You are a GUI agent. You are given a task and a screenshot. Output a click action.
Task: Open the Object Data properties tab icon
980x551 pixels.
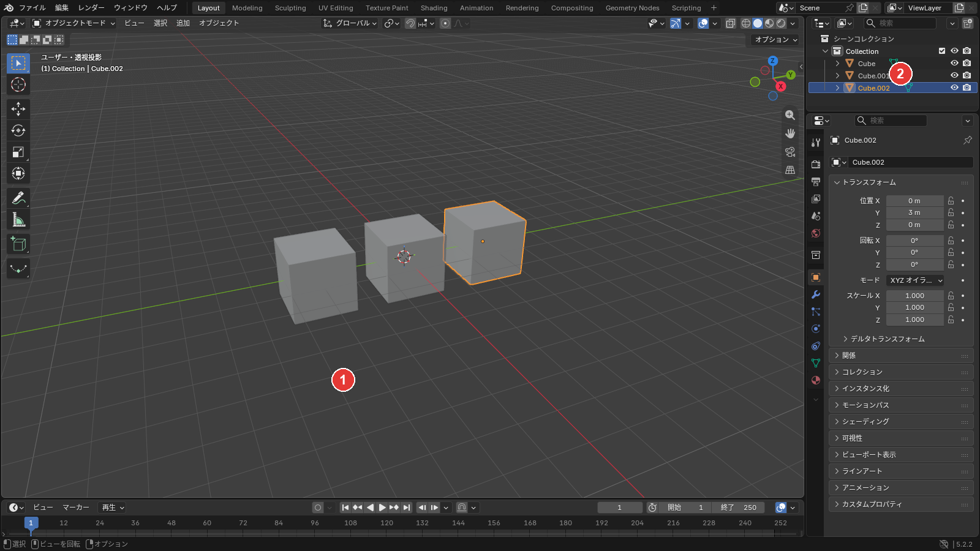click(816, 363)
